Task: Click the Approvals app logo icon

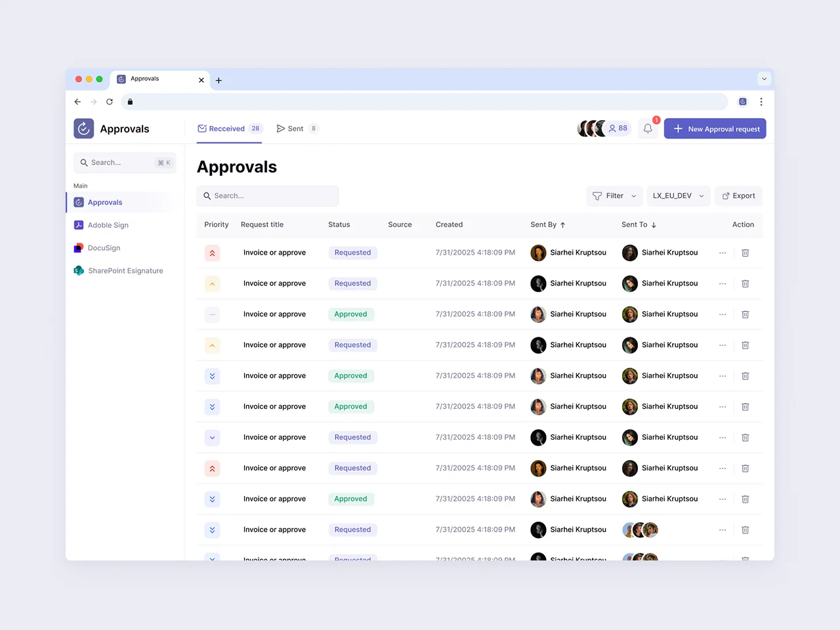Action: (x=83, y=129)
